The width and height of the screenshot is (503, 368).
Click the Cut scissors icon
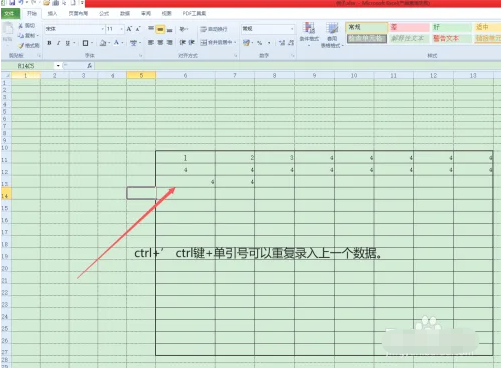(26, 26)
